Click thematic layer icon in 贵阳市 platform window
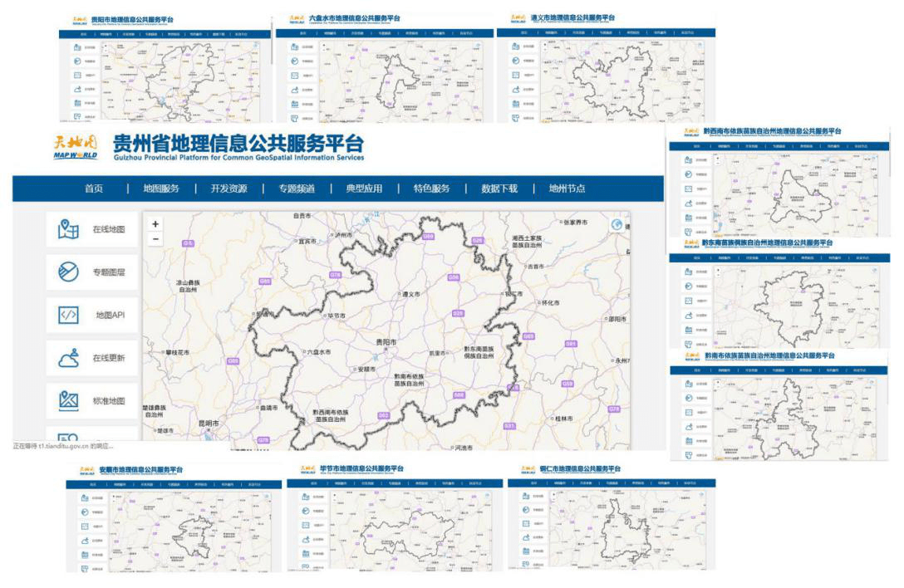Viewport: 904px width, 588px height. (x=77, y=61)
